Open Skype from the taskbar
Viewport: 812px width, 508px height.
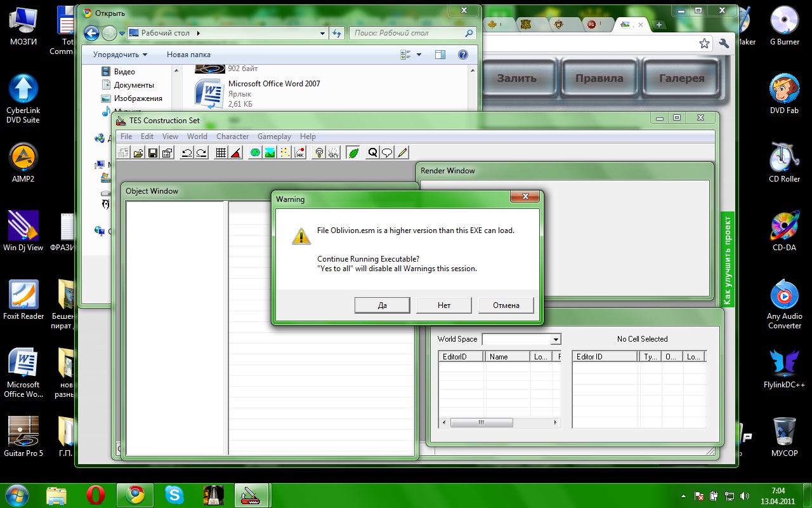174,494
